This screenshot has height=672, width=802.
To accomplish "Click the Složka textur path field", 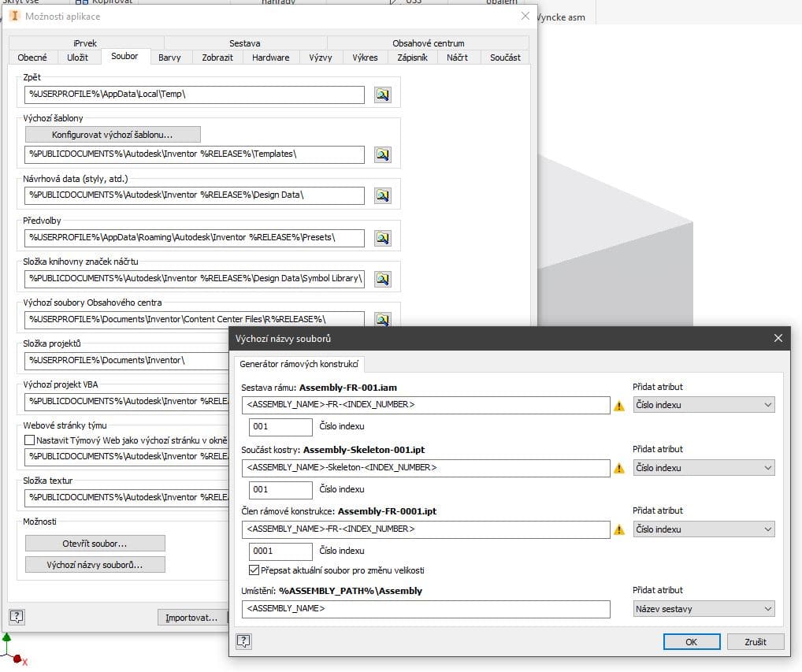I will coord(127,498).
